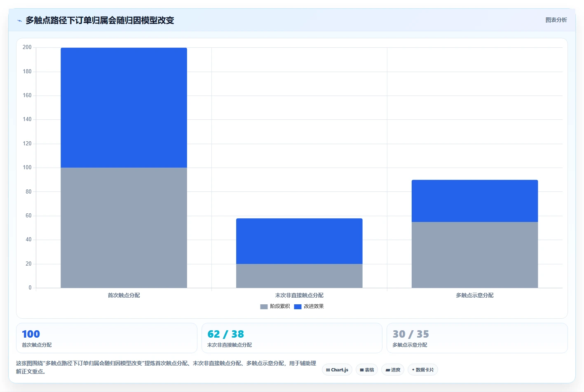Click the 多触点示意分配 x-axis label

click(475, 295)
